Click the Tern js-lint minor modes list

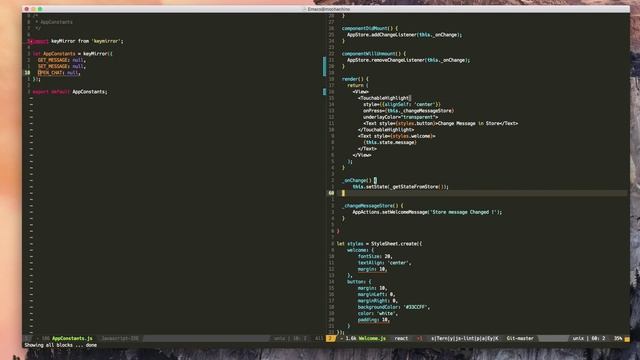tap(464, 338)
